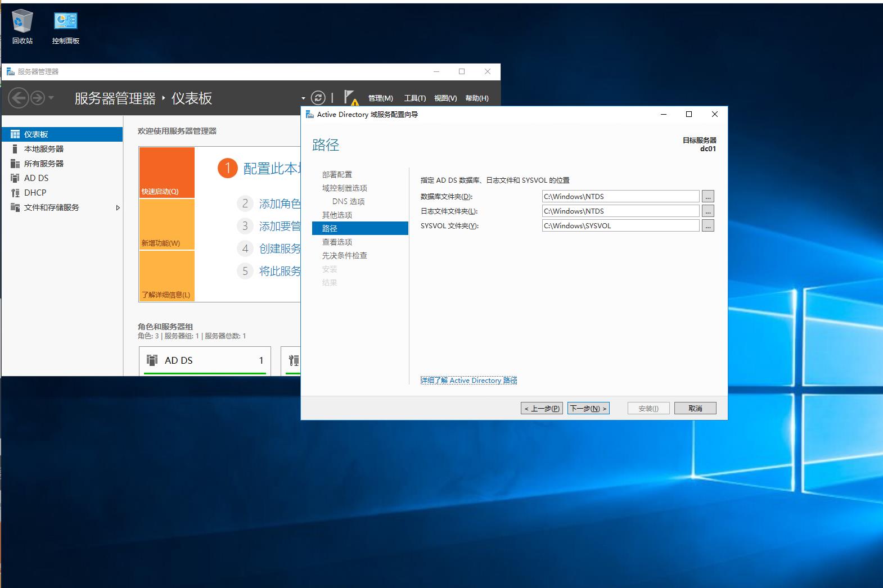Click the back arrow in Server Manager
The width and height of the screenshot is (883, 588).
click(19, 98)
